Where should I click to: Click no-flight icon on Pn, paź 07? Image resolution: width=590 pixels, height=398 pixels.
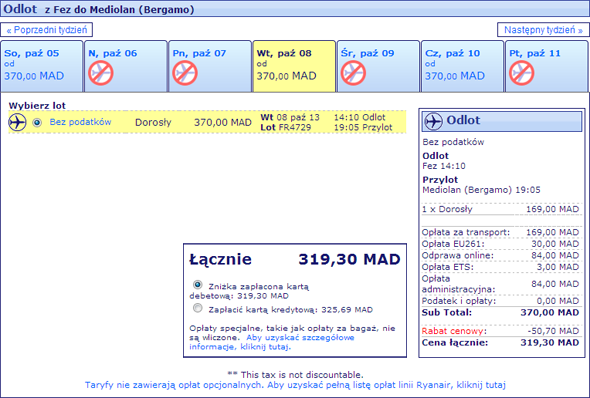coord(185,73)
